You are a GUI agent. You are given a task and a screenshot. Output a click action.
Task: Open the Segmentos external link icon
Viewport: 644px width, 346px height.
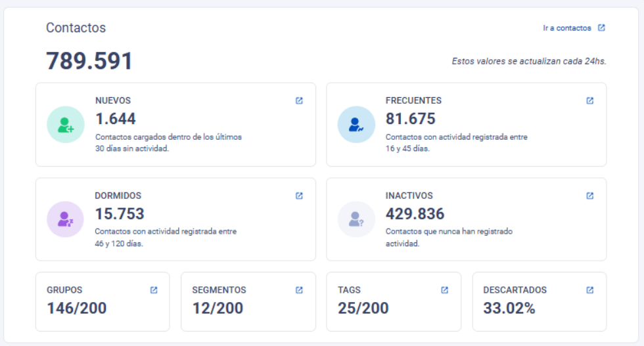click(x=299, y=290)
